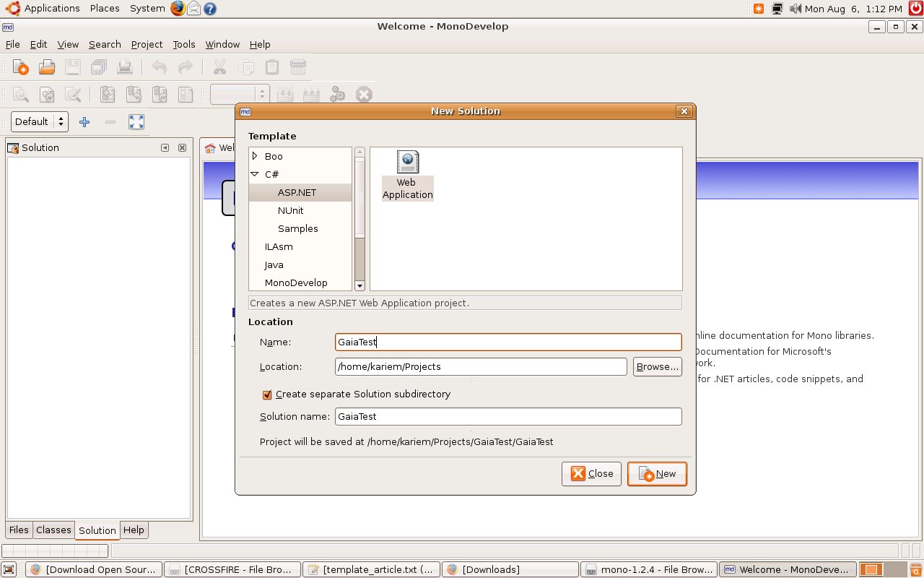924x578 pixels.
Task: Open the empty configuration combo box
Action: click(240, 94)
